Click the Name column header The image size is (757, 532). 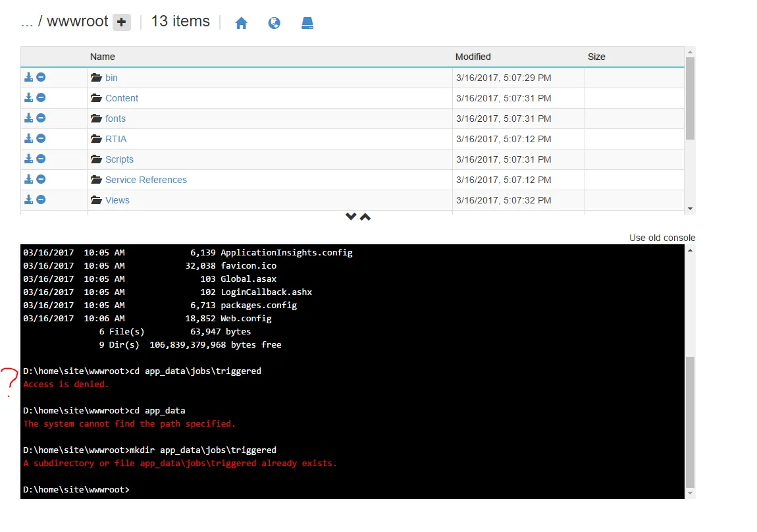pyautogui.click(x=102, y=57)
